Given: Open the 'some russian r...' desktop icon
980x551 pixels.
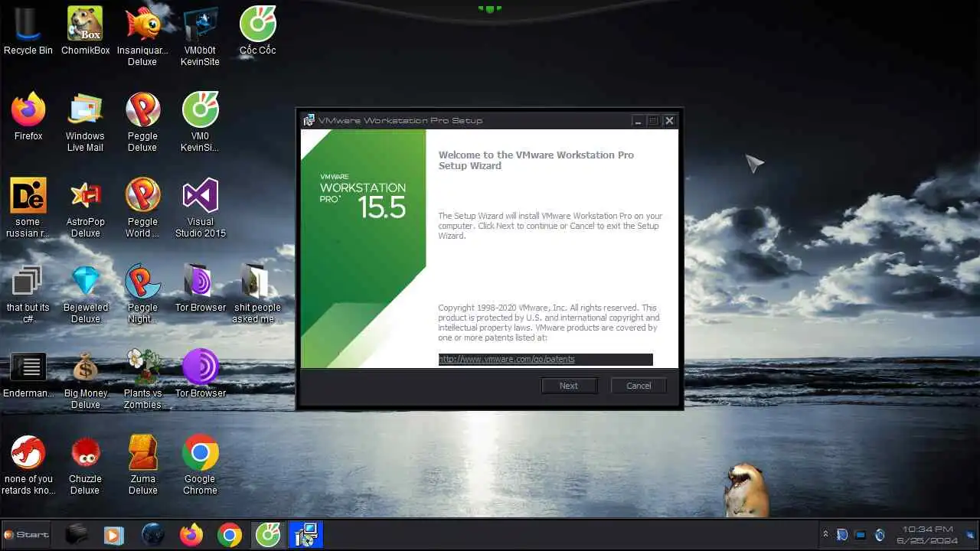Looking at the screenshot, I should point(28,208).
